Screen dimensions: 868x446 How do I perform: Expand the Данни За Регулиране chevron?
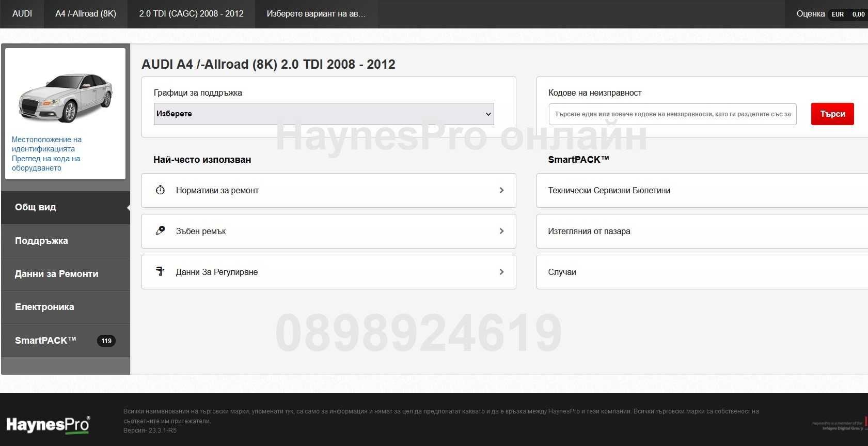[501, 272]
